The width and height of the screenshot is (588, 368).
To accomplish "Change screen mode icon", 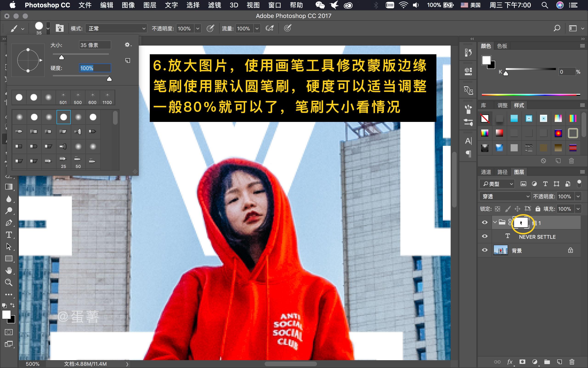I will pos(9,344).
